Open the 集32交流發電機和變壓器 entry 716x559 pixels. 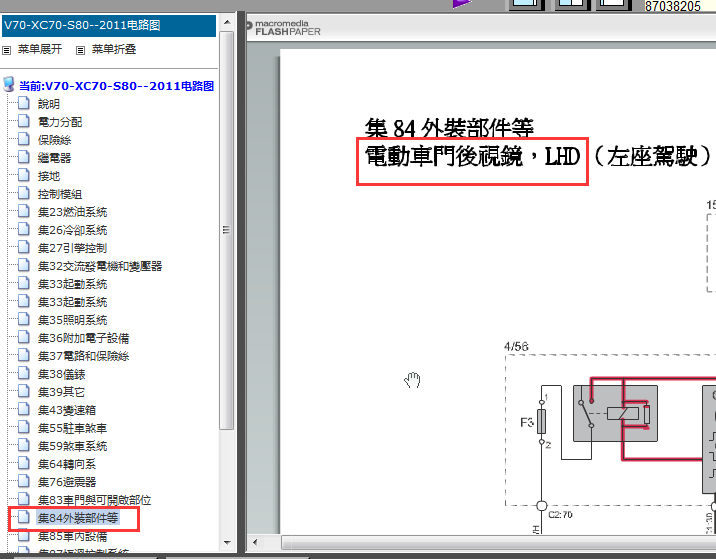coord(100,266)
